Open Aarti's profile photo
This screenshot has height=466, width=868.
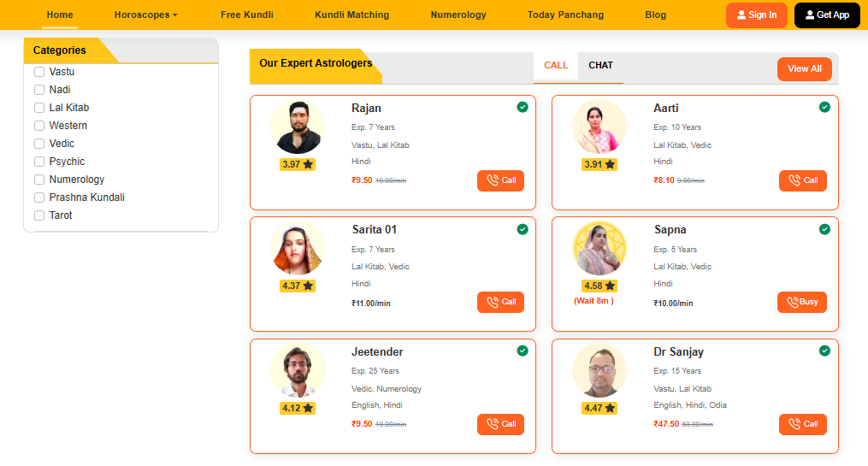(599, 127)
